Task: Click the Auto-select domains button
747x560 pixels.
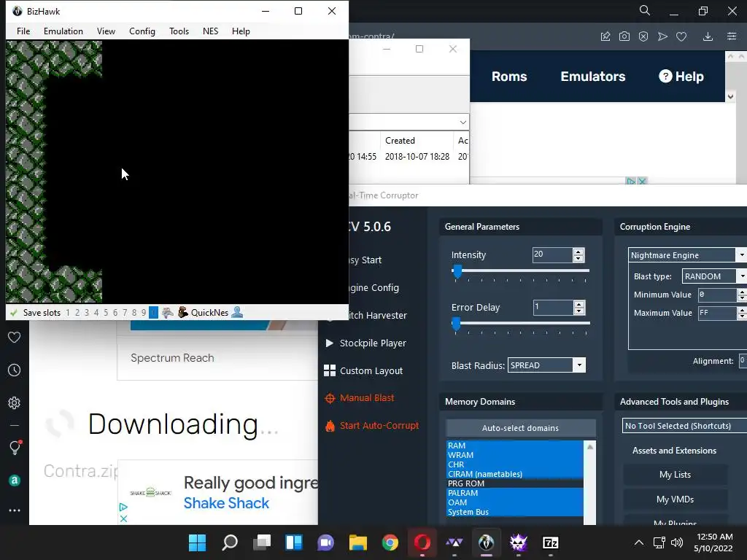Action: click(520, 428)
